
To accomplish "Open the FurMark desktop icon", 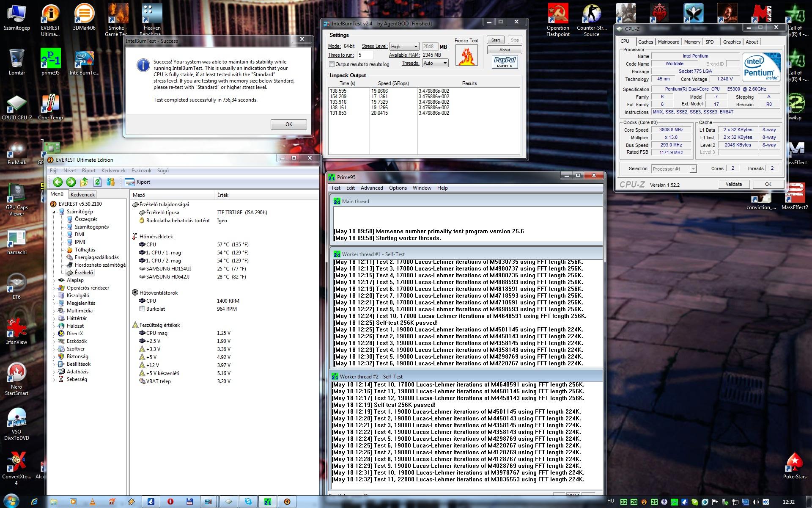I will [x=17, y=152].
